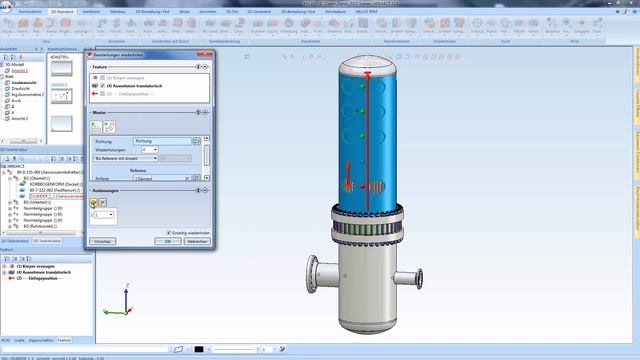The height and width of the screenshot is (360, 640).
Task: Open the Kantblech ribbon tab
Action: (x=91, y=12)
